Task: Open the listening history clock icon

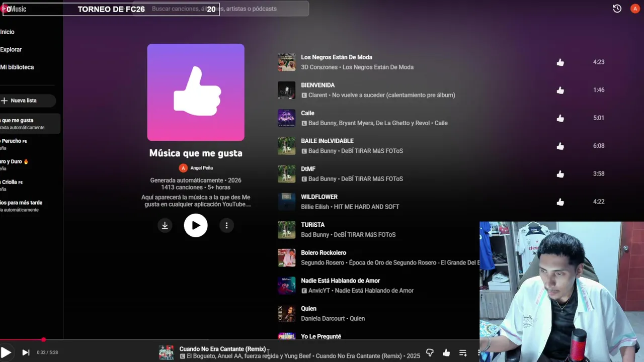Action: [617, 9]
